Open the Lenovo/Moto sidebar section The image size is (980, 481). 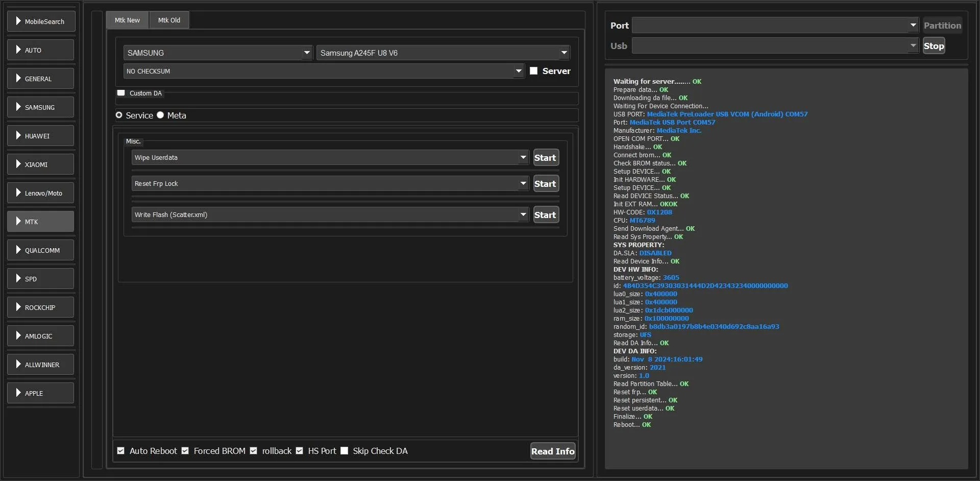point(41,193)
